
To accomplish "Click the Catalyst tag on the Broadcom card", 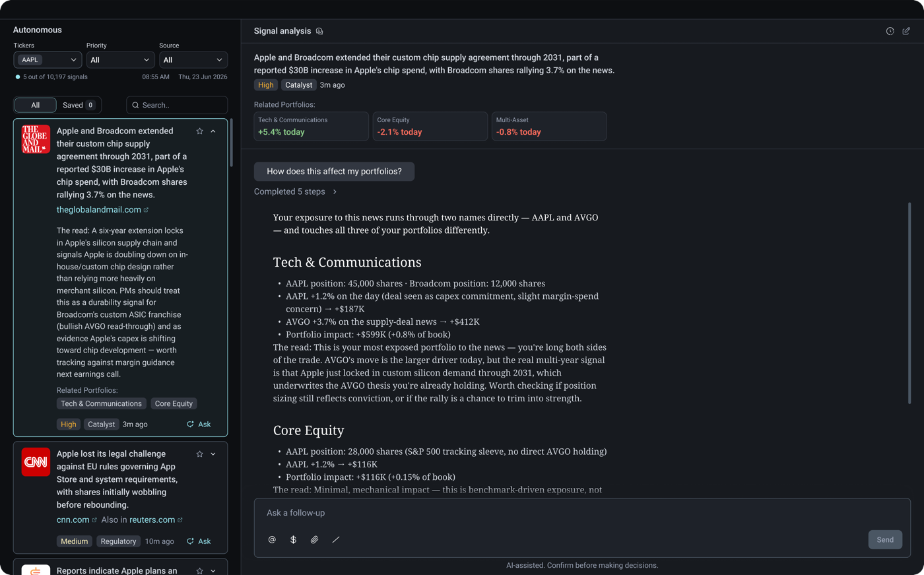I will coord(101,424).
